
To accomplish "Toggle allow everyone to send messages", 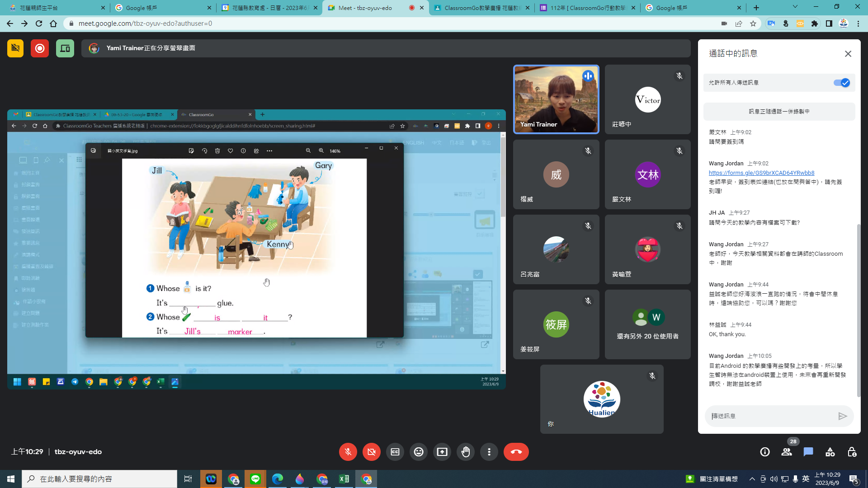I will point(841,83).
